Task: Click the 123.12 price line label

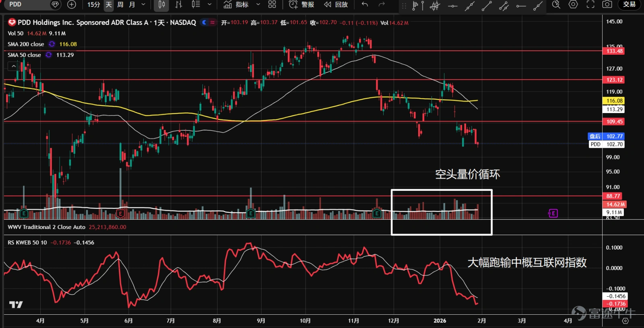Action: coord(614,80)
